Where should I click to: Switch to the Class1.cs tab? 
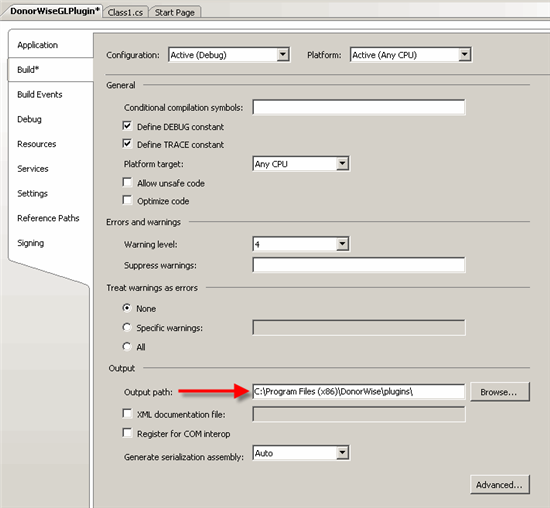pos(125,12)
